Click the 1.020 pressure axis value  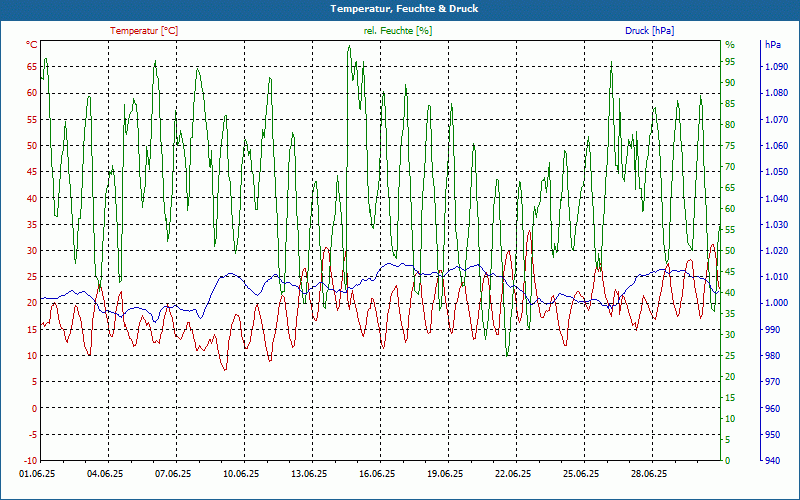(776, 251)
